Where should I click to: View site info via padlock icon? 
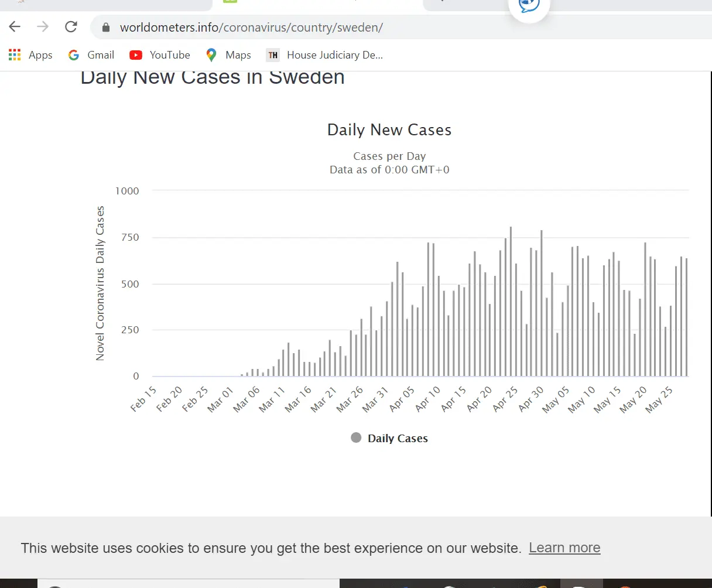click(x=106, y=28)
